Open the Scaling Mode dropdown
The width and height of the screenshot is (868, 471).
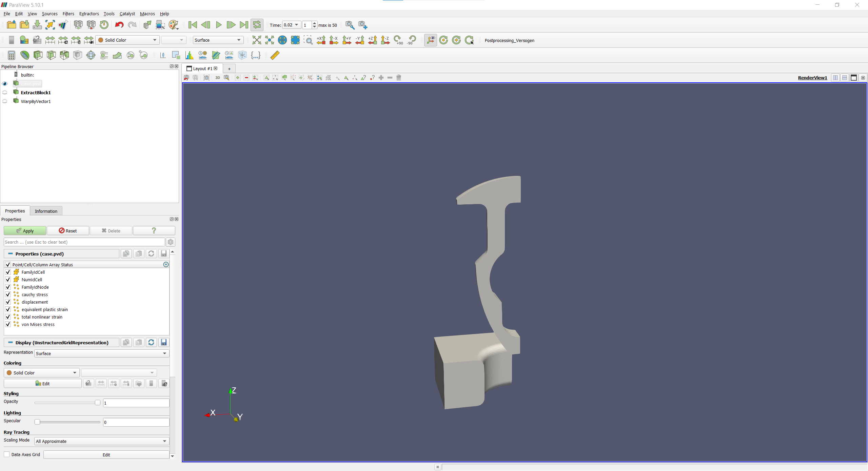click(101, 441)
